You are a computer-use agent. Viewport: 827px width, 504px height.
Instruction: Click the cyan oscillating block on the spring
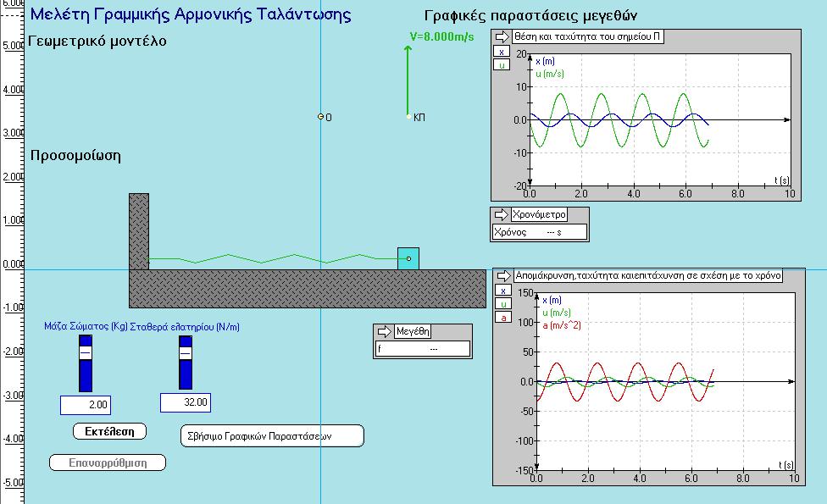coord(408,259)
